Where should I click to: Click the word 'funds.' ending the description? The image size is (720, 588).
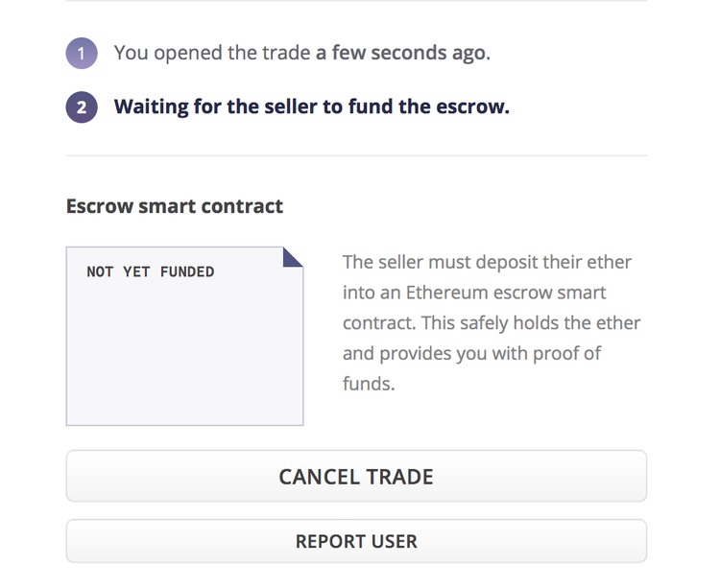[x=369, y=385]
